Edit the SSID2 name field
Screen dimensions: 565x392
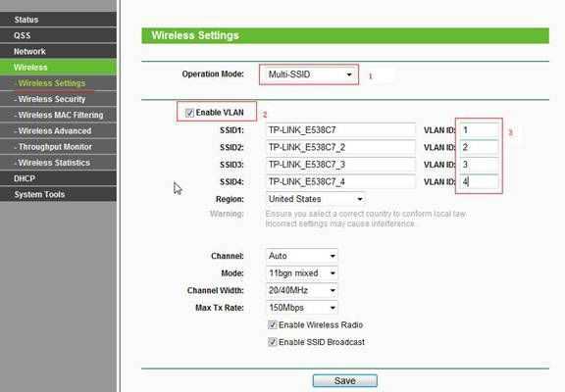click(340, 147)
